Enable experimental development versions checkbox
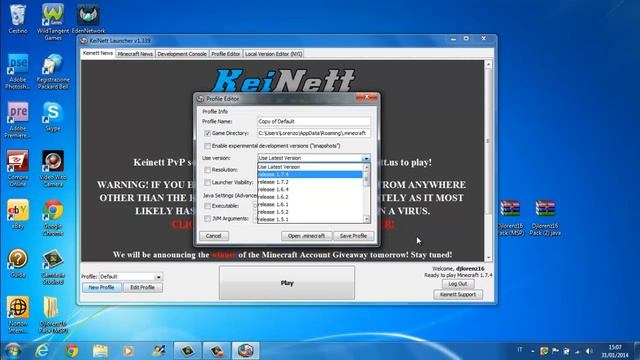The height and width of the screenshot is (360, 640). (207, 146)
